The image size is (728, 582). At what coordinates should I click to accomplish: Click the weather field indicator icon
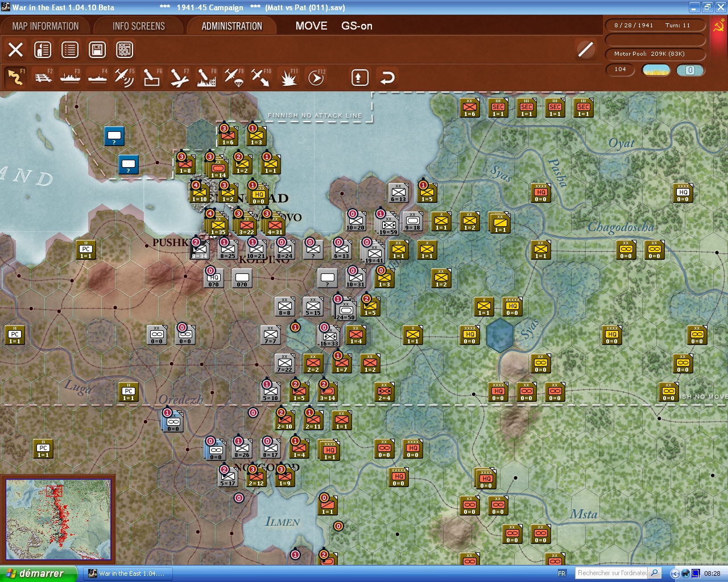point(656,70)
